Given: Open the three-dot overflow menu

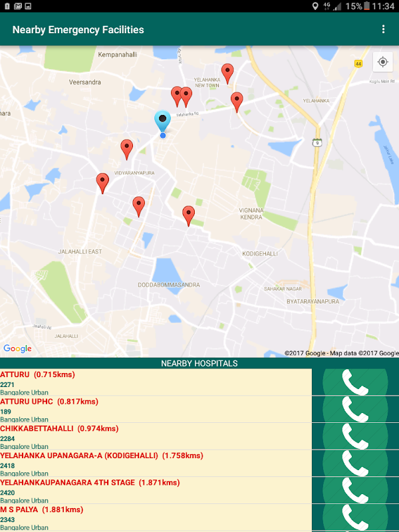Looking at the screenshot, I should click(383, 29).
